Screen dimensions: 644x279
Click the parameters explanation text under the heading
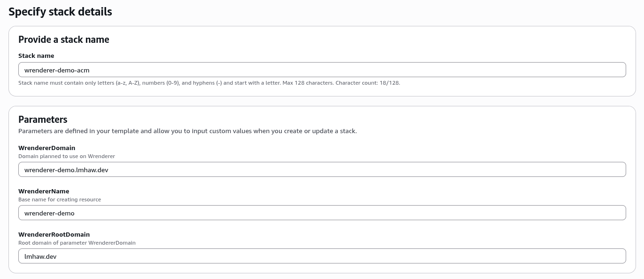(187, 131)
